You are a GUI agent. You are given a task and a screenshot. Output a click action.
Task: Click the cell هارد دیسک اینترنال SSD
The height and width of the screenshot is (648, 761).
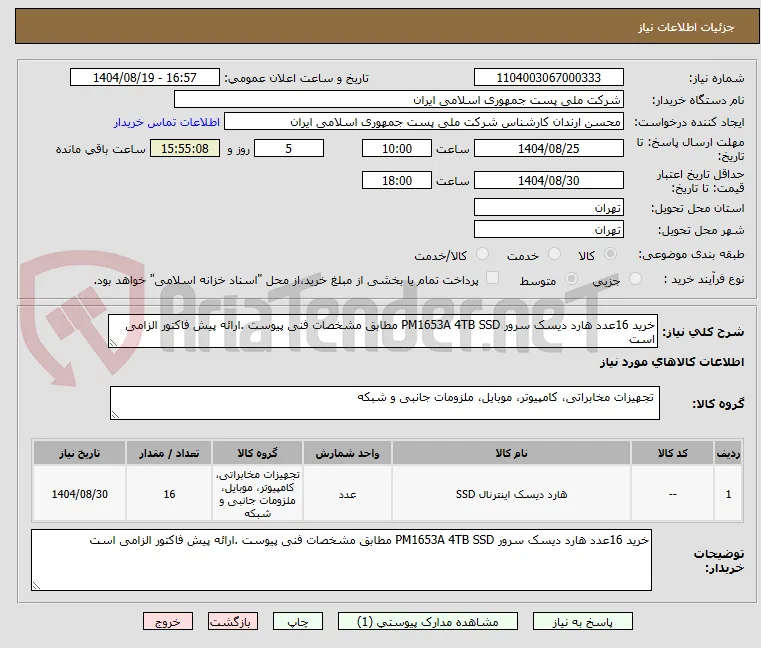click(x=512, y=494)
